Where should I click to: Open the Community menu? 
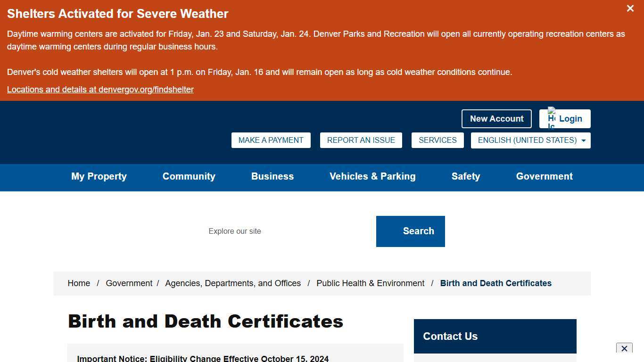click(x=189, y=176)
